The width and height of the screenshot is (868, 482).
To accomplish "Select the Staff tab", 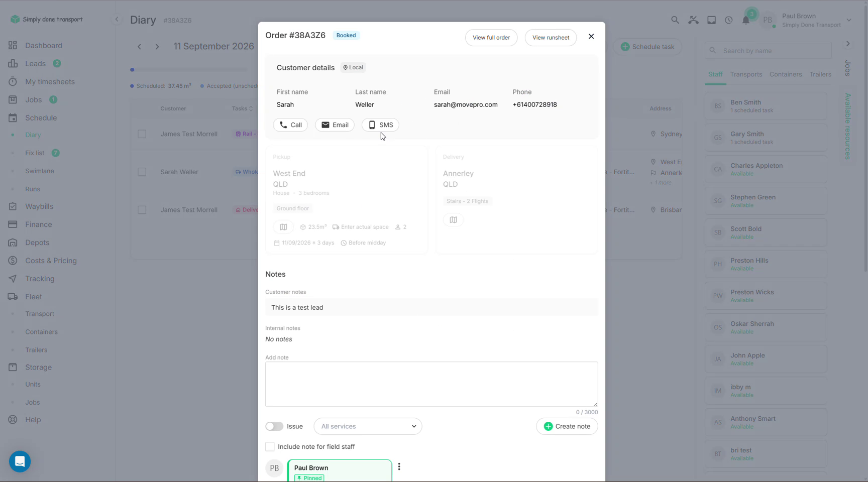I will pyautogui.click(x=715, y=74).
